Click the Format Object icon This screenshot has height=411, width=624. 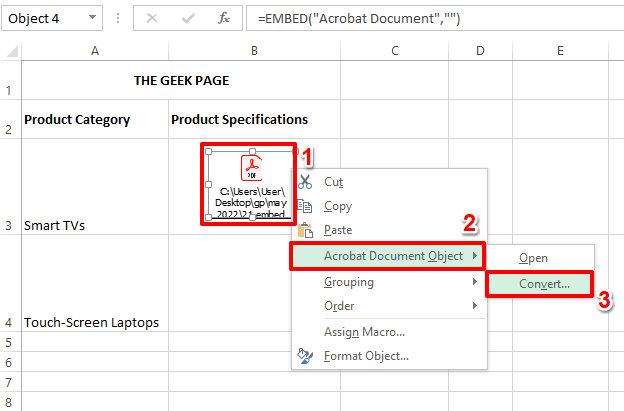point(306,356)
